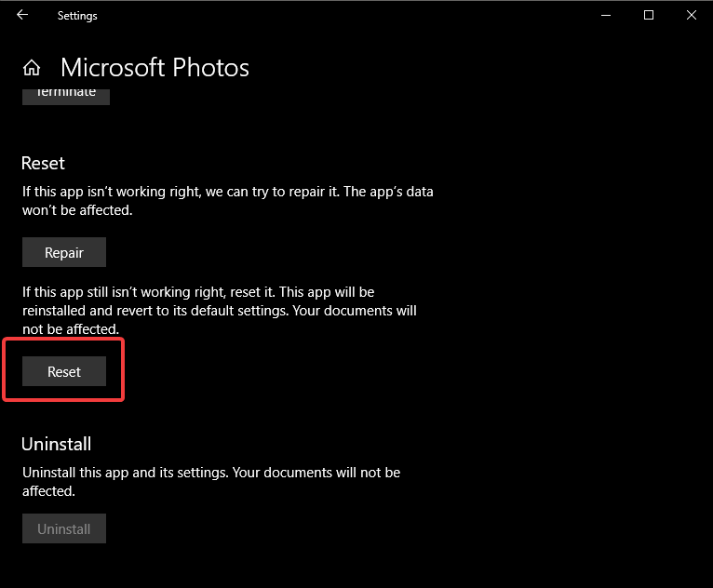Click the Uninstall section heading
This screenshot has width=713, height=588.
click(57, 444)
